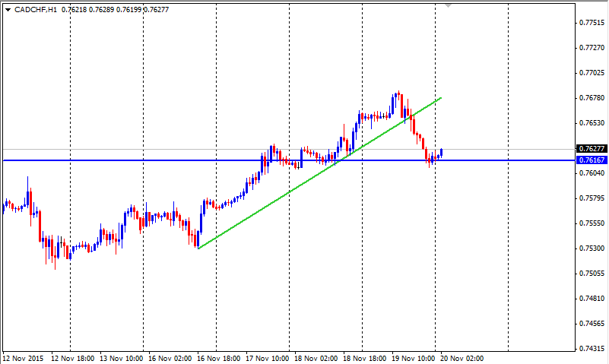Viewport: 609px width, 364px height.
Task: Click the 16 Nov 18:00 time axis label
Action: (219, 358)
